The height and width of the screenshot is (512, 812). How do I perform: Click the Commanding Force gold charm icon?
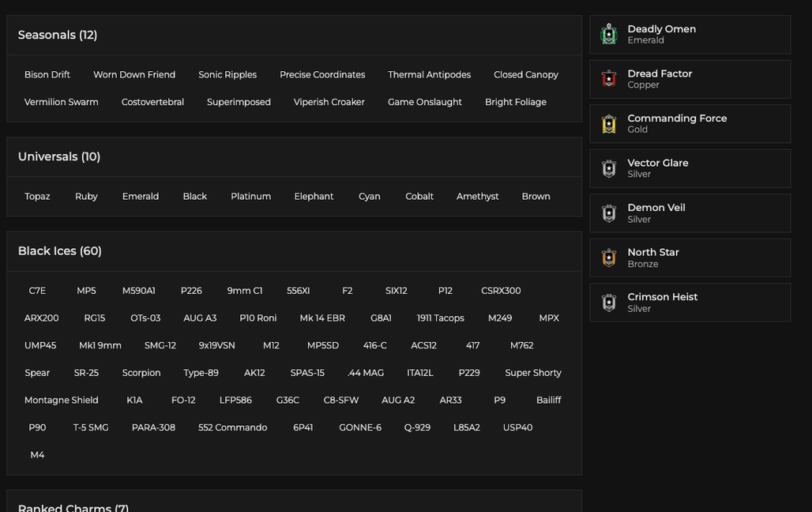(609, 124)
